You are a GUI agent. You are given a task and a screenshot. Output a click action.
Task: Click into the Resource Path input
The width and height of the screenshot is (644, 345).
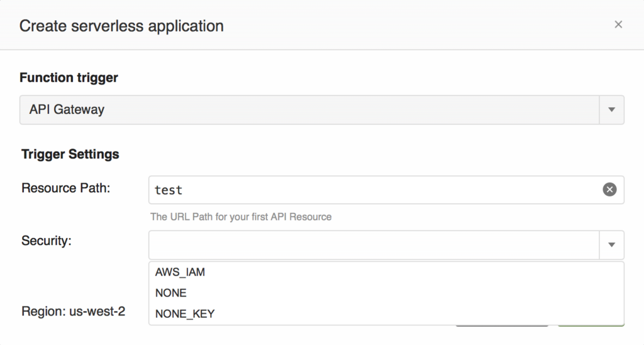click(x=386, y=190)
